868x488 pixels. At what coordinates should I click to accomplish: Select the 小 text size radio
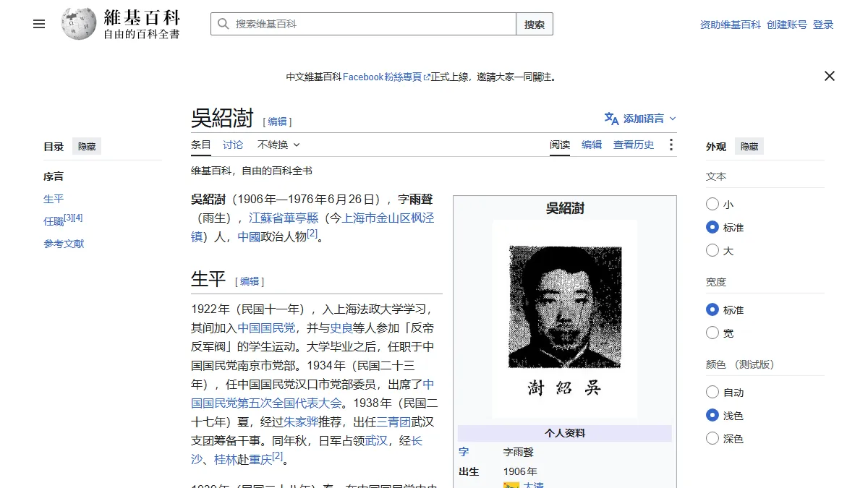712,205
